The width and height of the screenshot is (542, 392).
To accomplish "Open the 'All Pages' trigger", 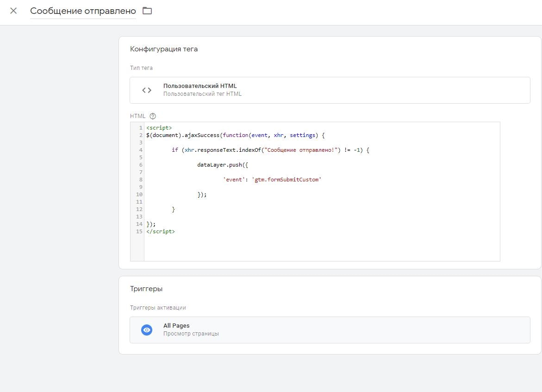I will [330, 330].
